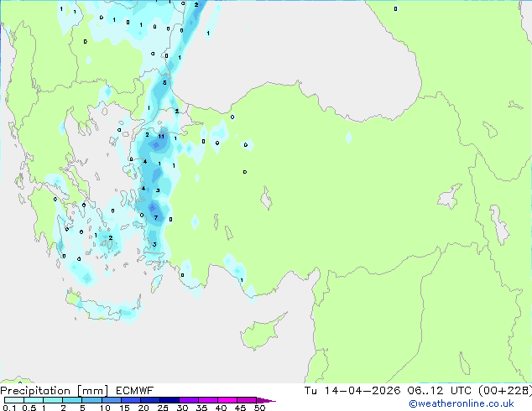The image size is (532, 411).
Task: Click the '7' precipitation value on map
Action: 156,218
